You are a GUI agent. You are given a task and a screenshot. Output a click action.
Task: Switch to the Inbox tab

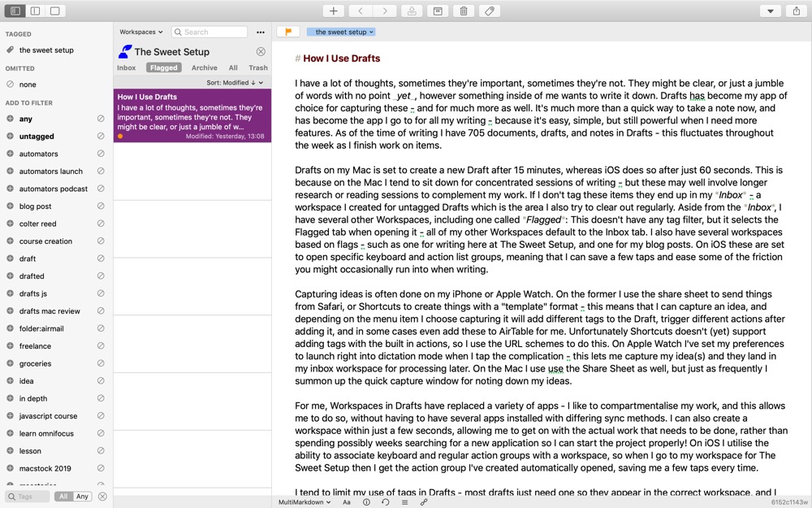pyautogui.click(x=126, y=68)
